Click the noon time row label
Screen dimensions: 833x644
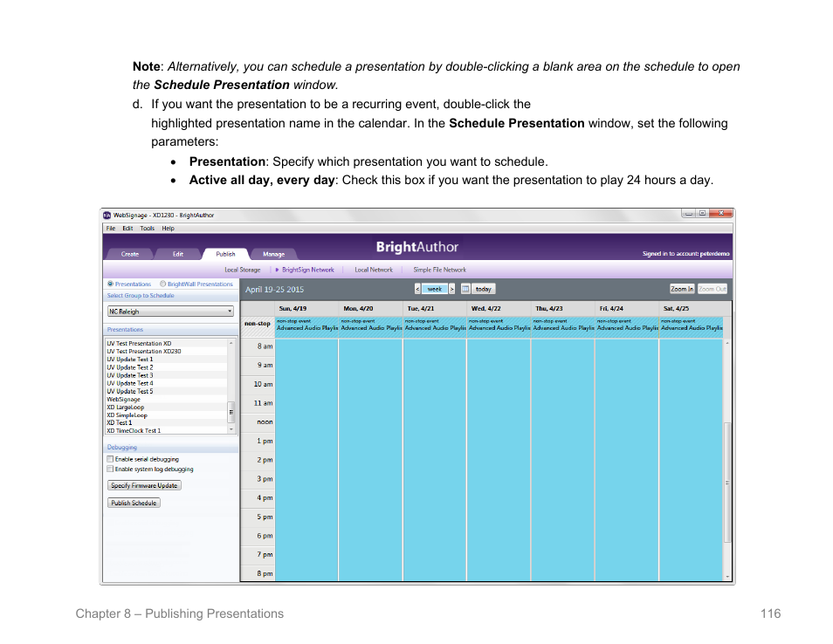pos(265,422)
